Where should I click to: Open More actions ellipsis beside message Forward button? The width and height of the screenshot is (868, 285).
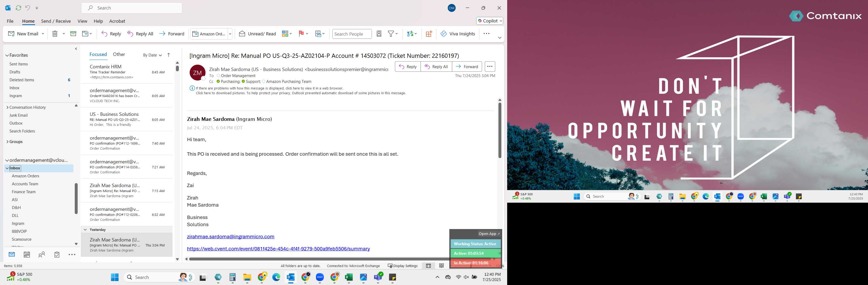pyautogui.click(x=489, y=66)
